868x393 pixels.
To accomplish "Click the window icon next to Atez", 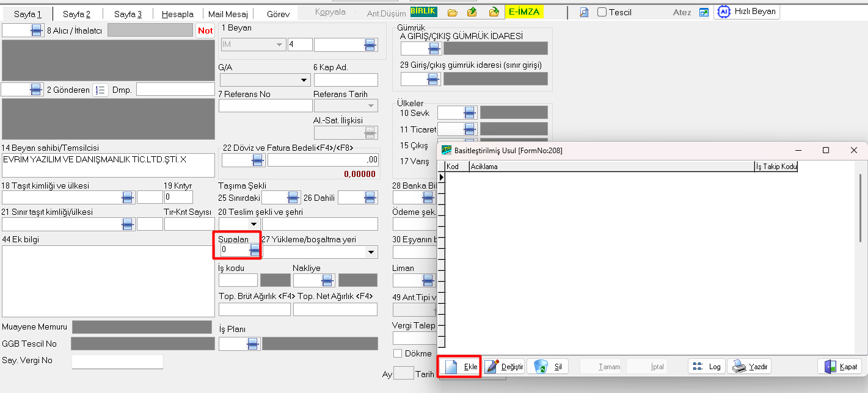I will (x=704, y=12).
